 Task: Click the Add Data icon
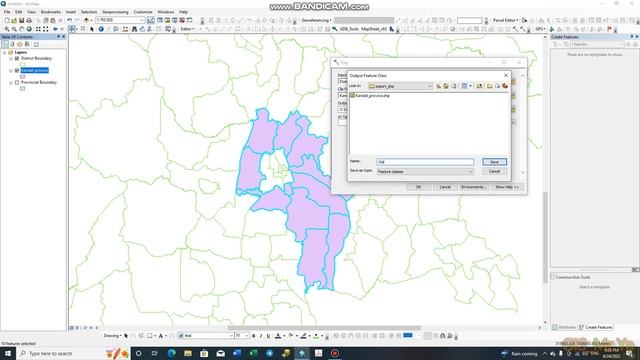tap(86, 20)
